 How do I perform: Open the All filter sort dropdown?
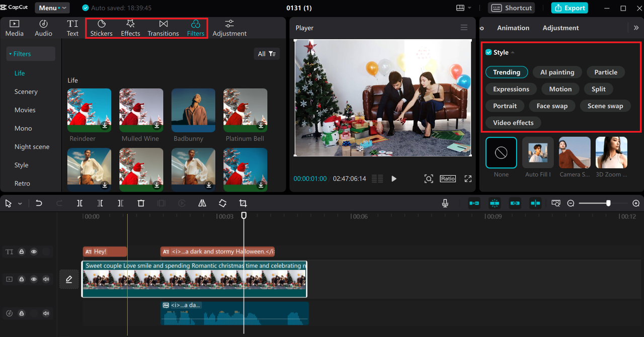pyautogui.click(x=267, y=54)
